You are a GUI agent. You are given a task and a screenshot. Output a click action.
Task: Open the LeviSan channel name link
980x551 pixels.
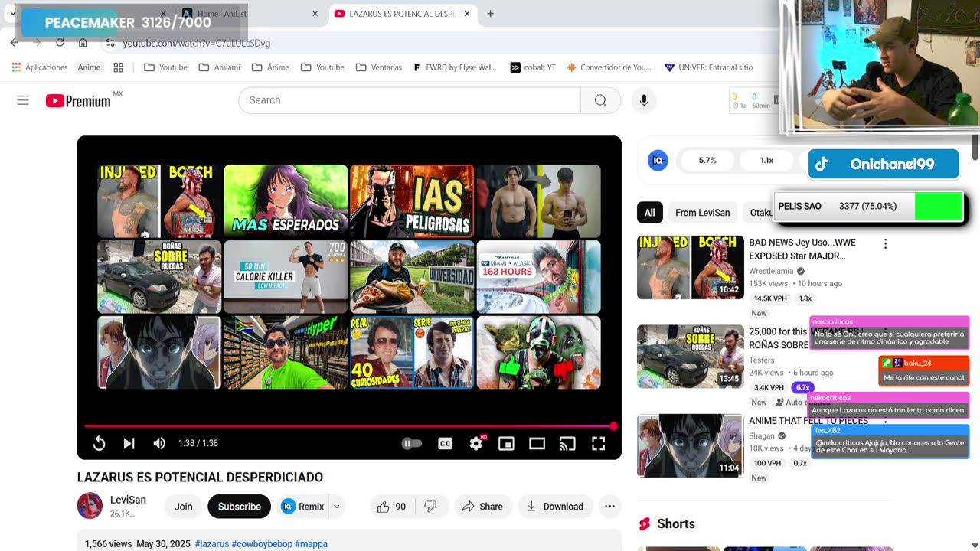pyautogui.click(x=128, y=500)
